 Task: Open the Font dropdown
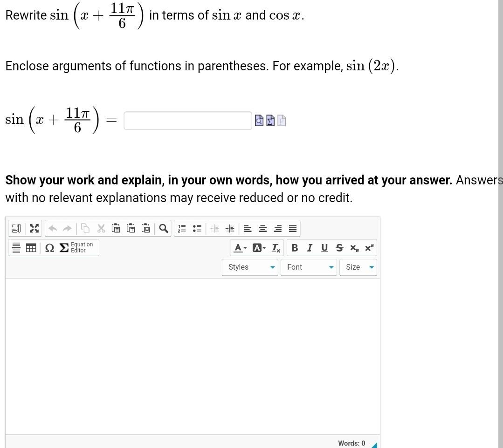[x=309, y=267]
